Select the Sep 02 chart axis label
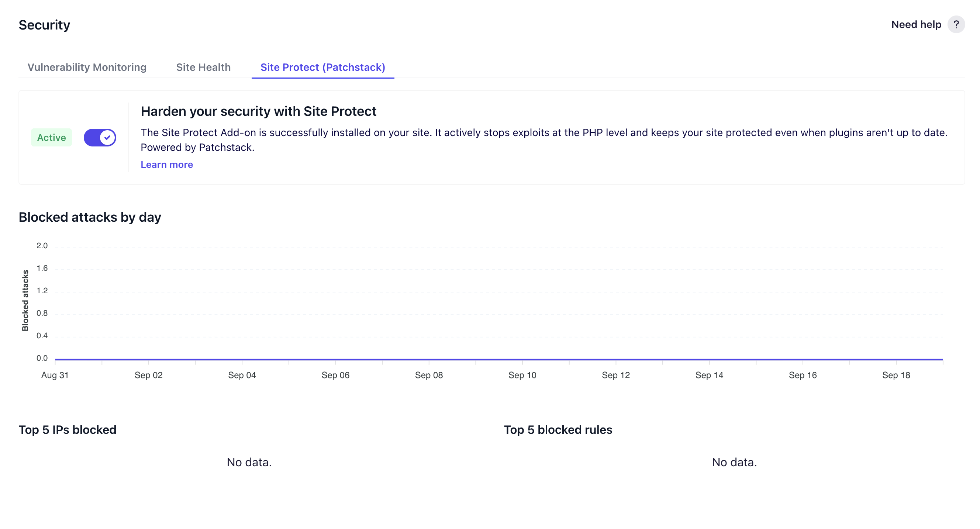Viewport: 980px width, 529px height. tap(148, 375)
